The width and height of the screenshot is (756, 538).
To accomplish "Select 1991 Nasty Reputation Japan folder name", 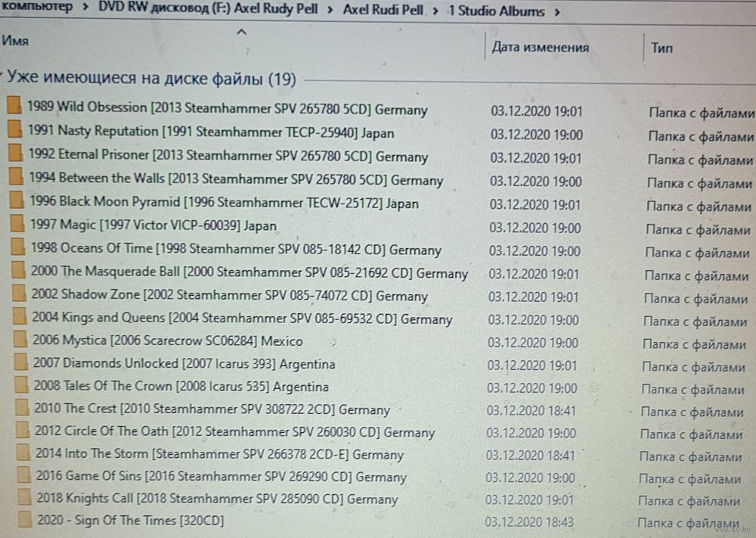I will (x=211, y=131).
